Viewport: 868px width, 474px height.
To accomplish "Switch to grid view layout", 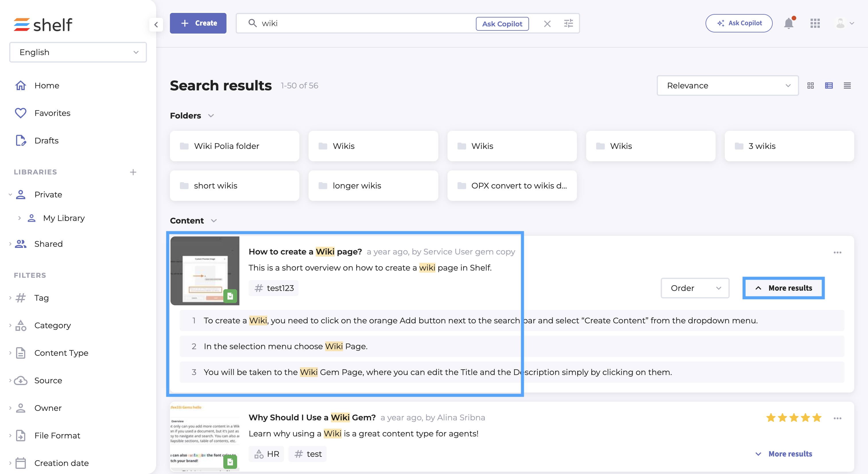I will [x=810, y=86].
